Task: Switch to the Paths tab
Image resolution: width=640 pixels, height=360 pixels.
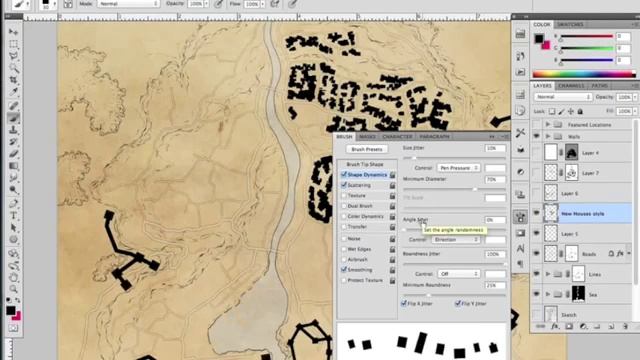Action: pos(599,86)
